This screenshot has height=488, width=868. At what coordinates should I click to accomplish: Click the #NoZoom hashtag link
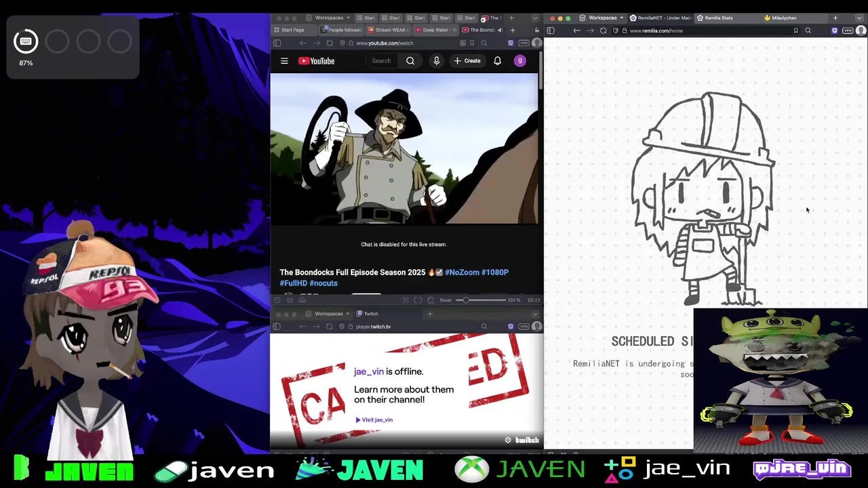click(462, 272)
